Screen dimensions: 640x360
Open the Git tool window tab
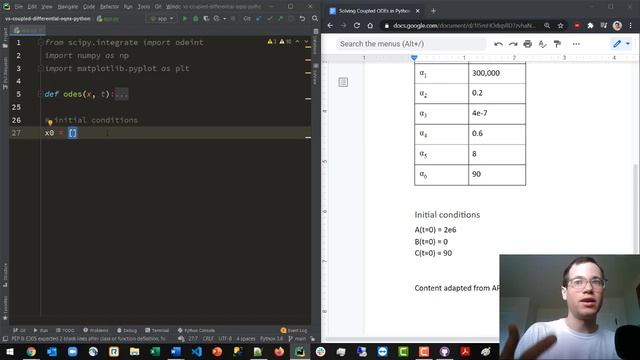tap(19, 330)
